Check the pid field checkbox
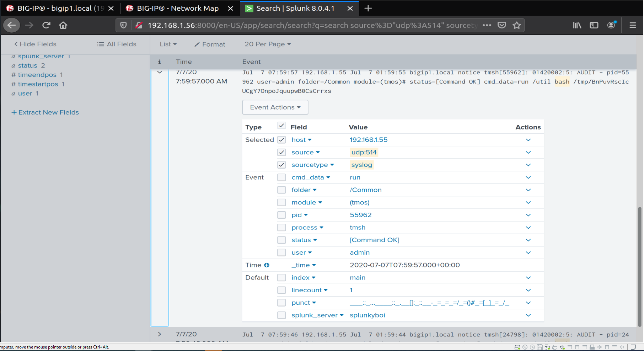The width and height of the screenshot is (644, 351). (x=281, y=215)
